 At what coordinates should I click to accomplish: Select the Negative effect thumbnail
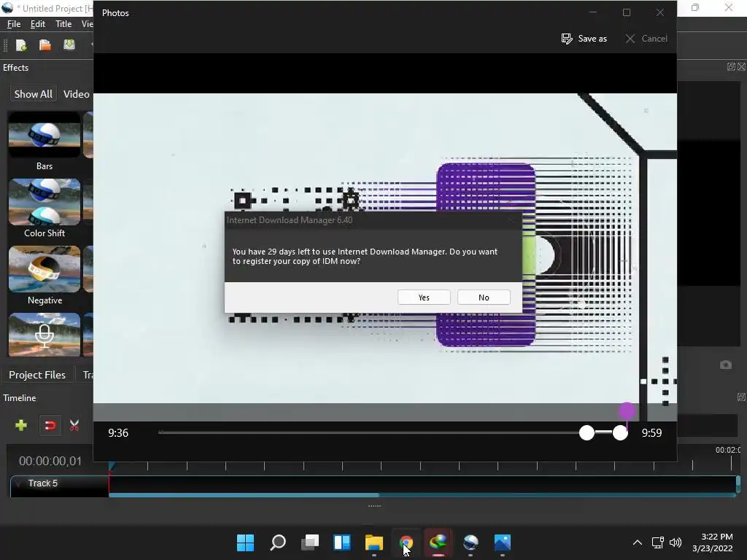pos(44,269)
